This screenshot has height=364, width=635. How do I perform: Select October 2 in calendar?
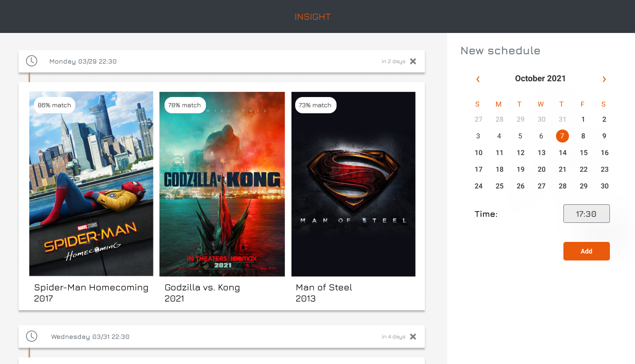604,119
